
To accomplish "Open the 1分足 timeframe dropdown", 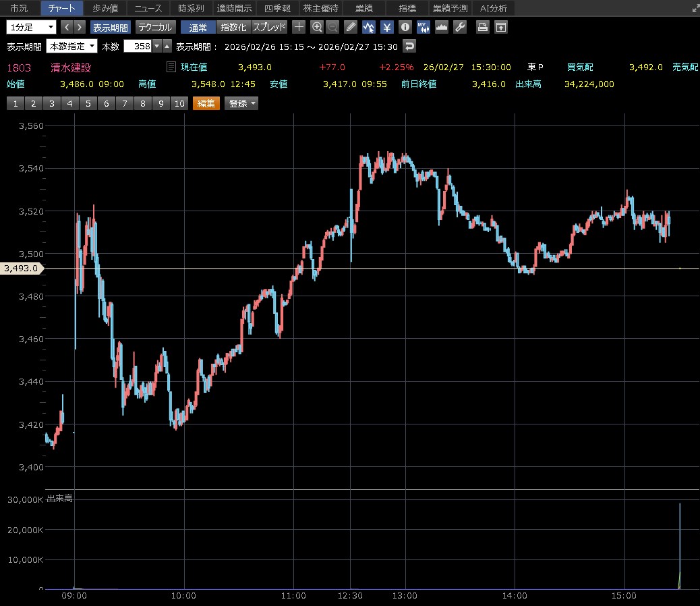I will 31,27.
